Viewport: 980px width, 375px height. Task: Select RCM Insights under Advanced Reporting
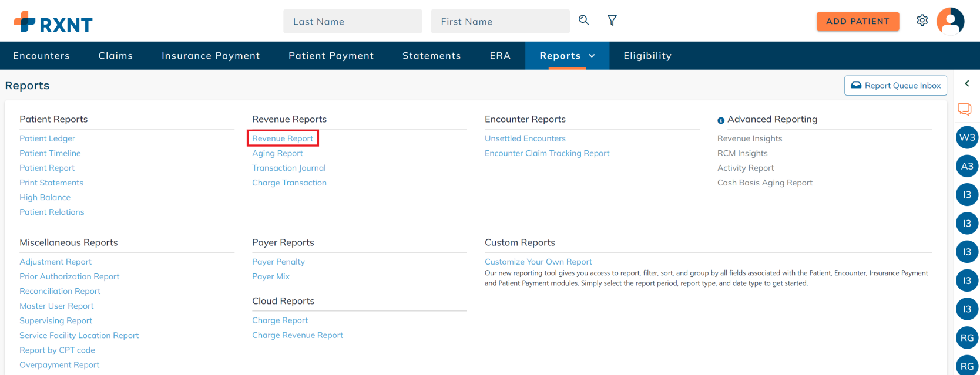point(743,153)
